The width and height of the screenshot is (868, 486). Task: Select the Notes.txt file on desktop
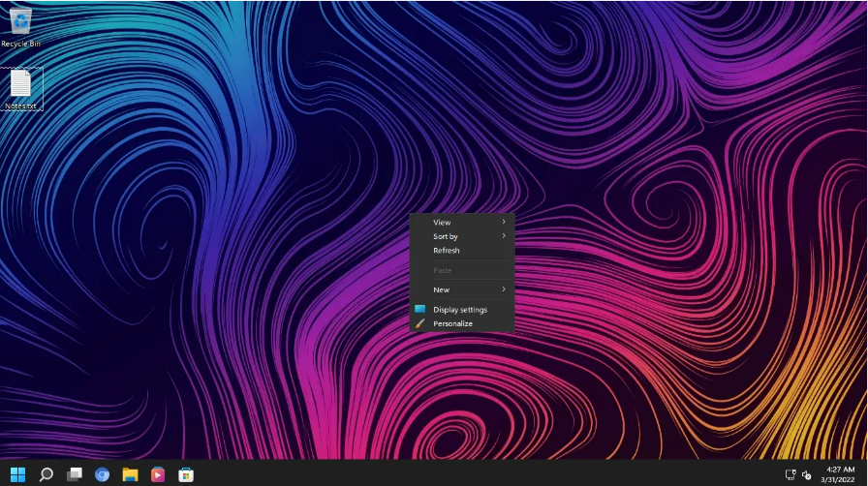(x=21, y=89)
